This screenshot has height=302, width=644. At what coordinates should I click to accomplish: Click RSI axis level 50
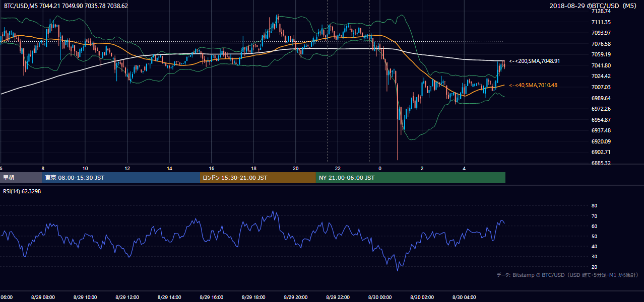pos(594,237)
